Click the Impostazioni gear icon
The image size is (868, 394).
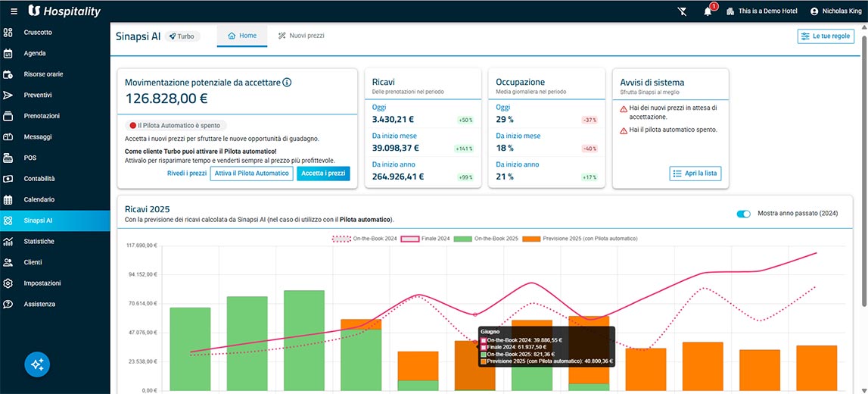click(8, 283)
